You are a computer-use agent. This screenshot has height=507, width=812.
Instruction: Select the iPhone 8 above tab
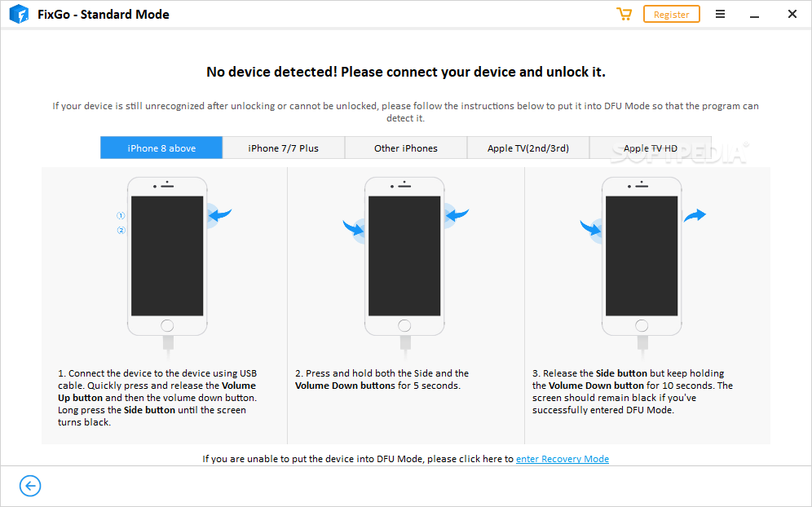161,148
